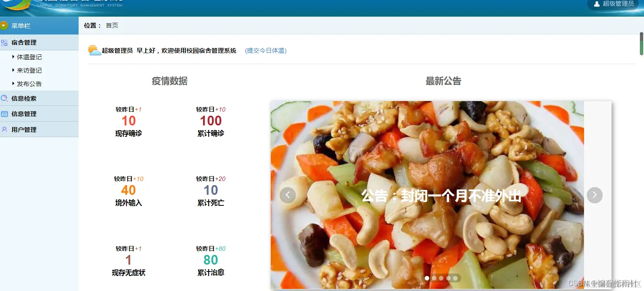The image size is (644, 291).
Task: Open 体温登记 menu item
Action: (29, 57)
